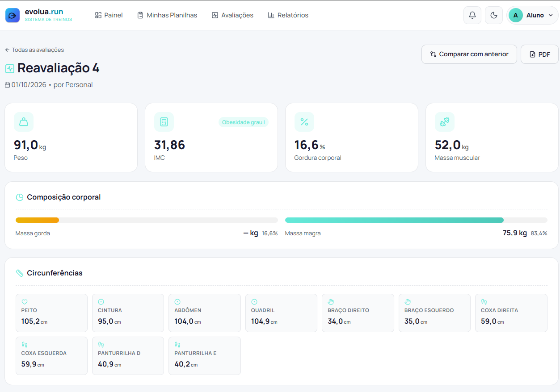
Task: Click Comparar com anterior button
Action: pyautogui.click(x=469, y=54)
